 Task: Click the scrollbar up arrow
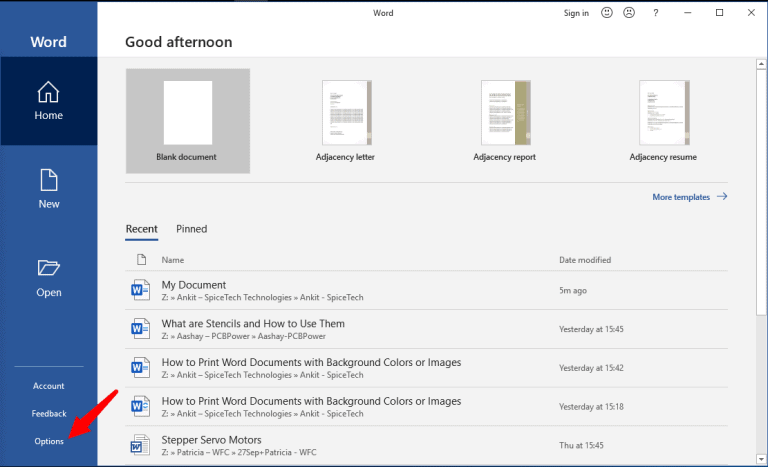[x=761, y=64]
